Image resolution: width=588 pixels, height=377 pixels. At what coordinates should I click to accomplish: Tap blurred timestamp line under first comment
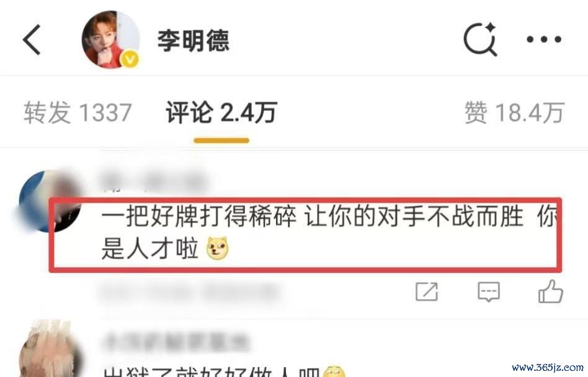click(x=190, y=291)
